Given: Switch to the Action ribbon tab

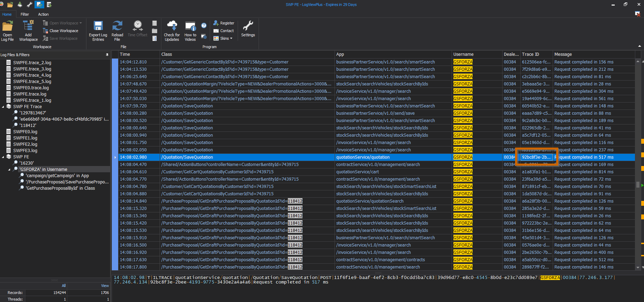Looking at the screenshot, I should click(x=43, y=14).
